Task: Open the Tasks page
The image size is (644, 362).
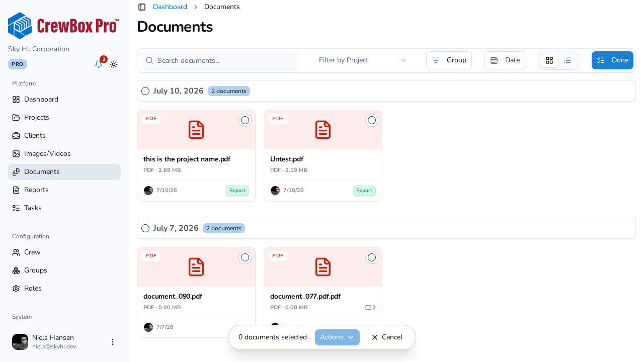Action: tap(64, 208)
